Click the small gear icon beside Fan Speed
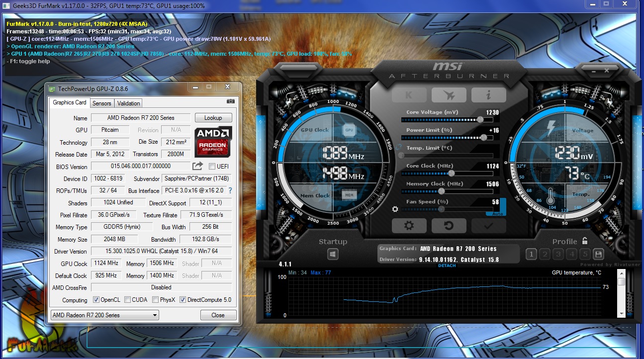This screenshot has height=359, width=644. (395, 209)
